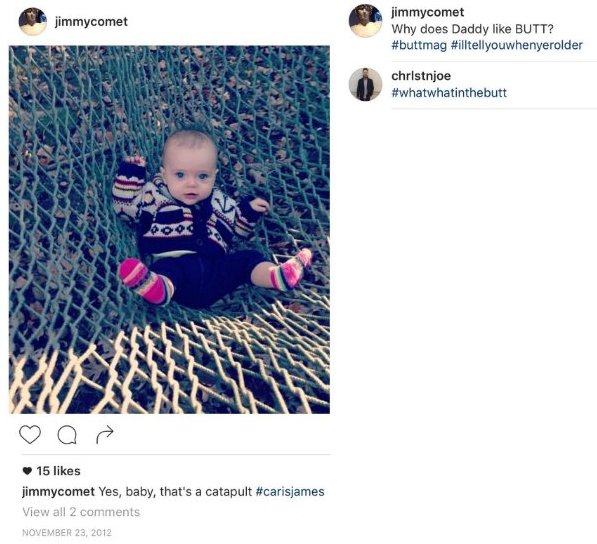Viewport: 597px width, 544px height.
Task: Like the post with the heart icon
Action: coord(30,434)
